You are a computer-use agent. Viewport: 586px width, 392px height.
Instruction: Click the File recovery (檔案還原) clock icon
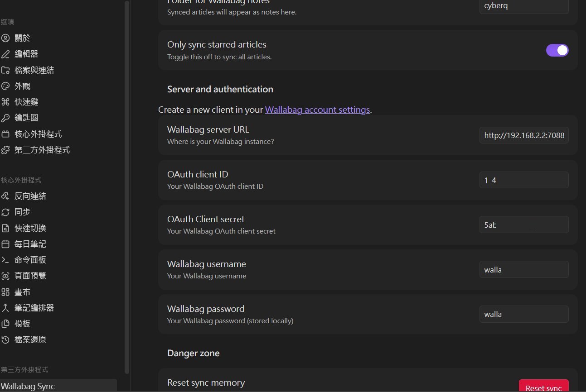click(5, 339)
